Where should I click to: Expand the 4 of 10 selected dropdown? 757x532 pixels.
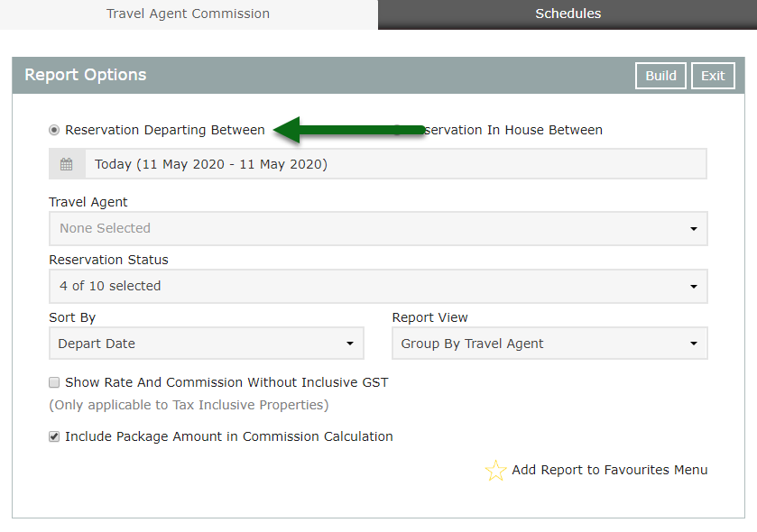tap(378, 287)
